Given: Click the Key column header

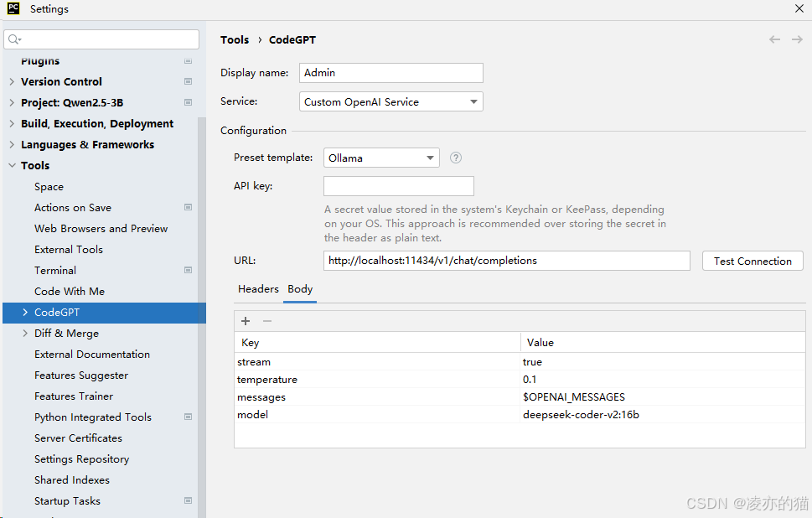Looking at the screenshot, I should (x=378, y=342).
